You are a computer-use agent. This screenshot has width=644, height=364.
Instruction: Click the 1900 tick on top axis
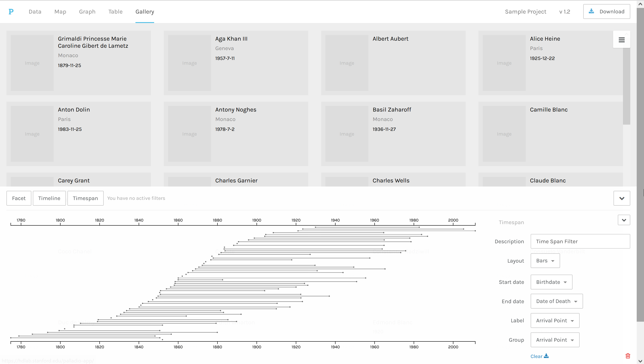pyautogui.click(x=257, y=220)
